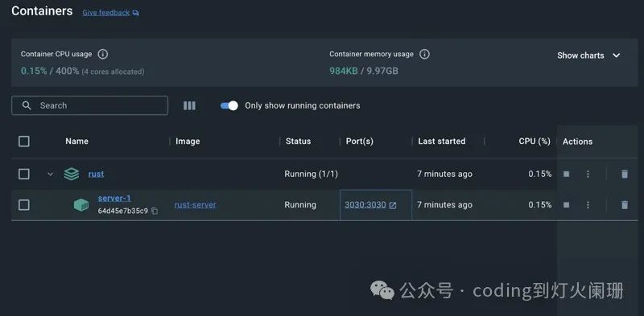
Task: Click the Running (1/1) status text
Action: point(311,174)
